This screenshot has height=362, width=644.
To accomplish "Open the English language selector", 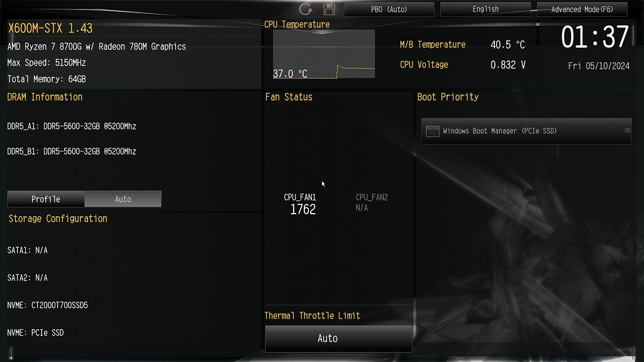I will [x=486, y=9].
